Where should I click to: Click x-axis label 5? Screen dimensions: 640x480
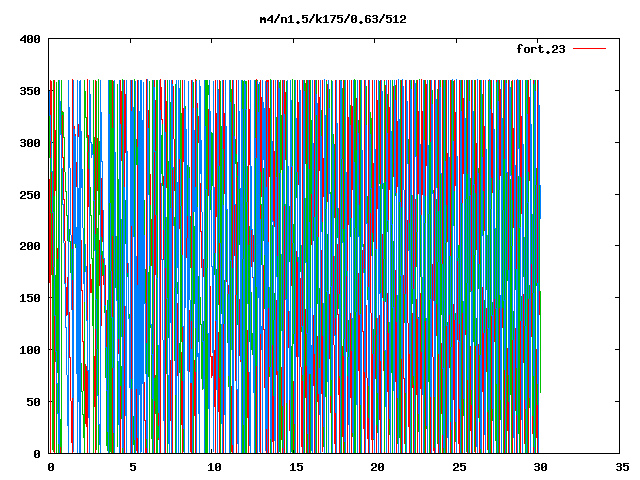coord(133,467)
